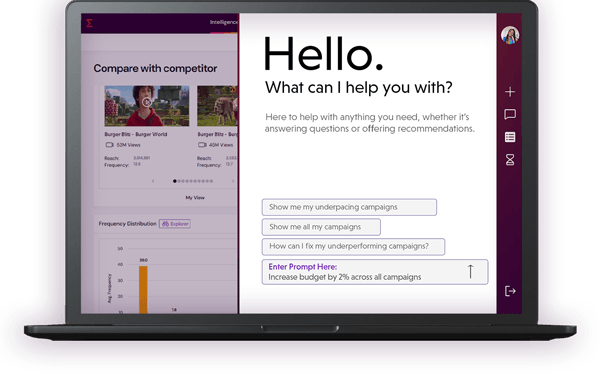The height and width of the screenshot is (376, 600).
Task: Click Show me my underpacing campaigns
Action: (349, 207)
